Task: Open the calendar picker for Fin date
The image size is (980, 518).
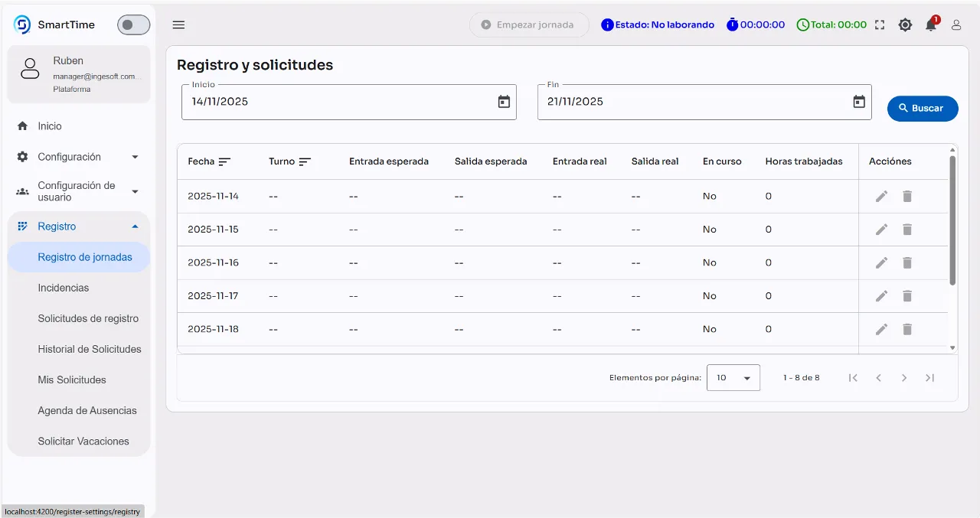Action: pyautogui.click(x=858, y=101)
